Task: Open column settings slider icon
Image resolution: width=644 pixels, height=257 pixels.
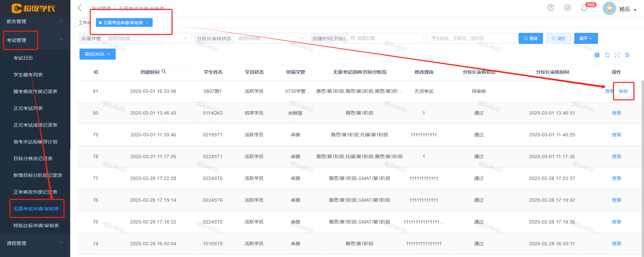Action: pos(627,55)
